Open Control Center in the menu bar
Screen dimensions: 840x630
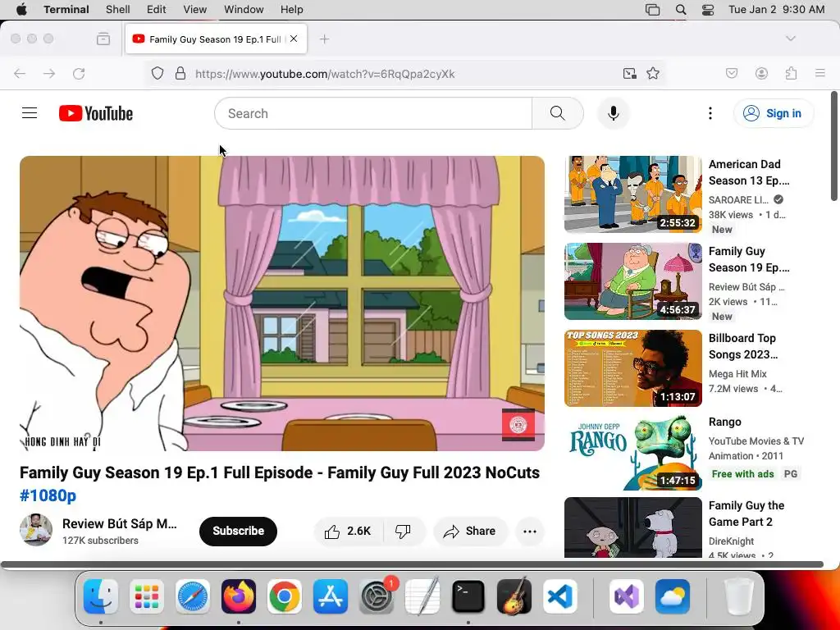click(x=708, y=10)
